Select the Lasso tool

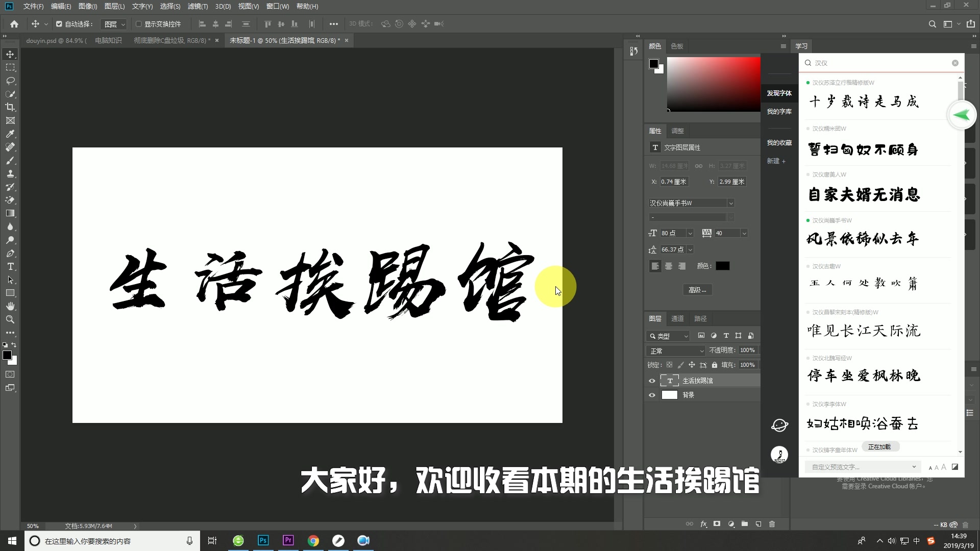point(10,81)
